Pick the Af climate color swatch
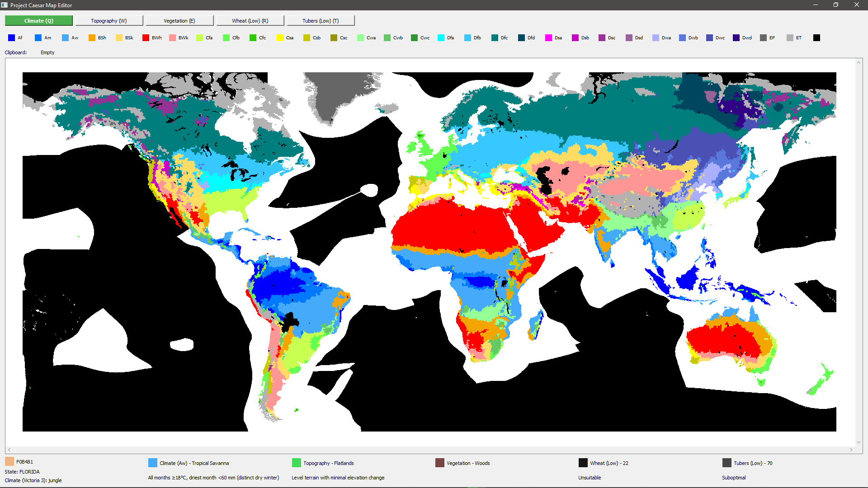Viewport: 868px width, 488px height. (x=12, y=38)
